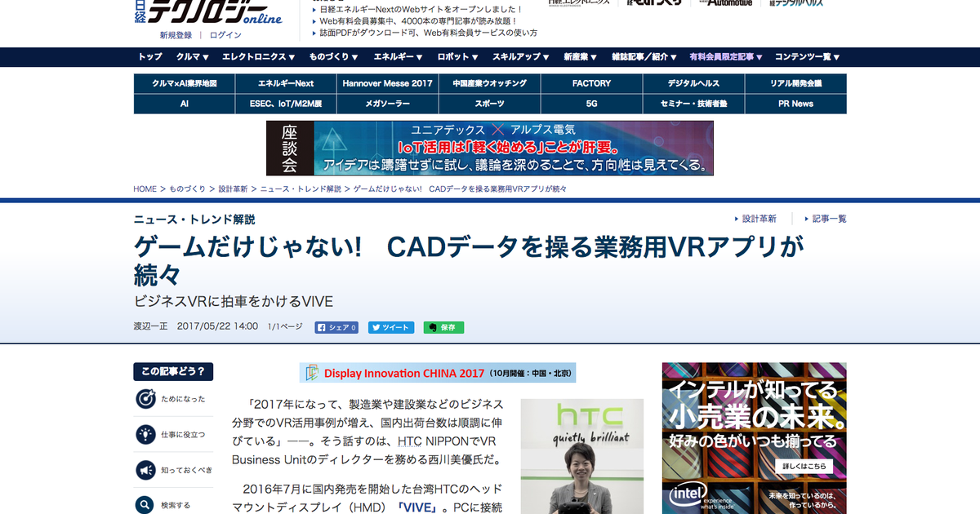Expand the ロボット menu

tap(458, 57)
